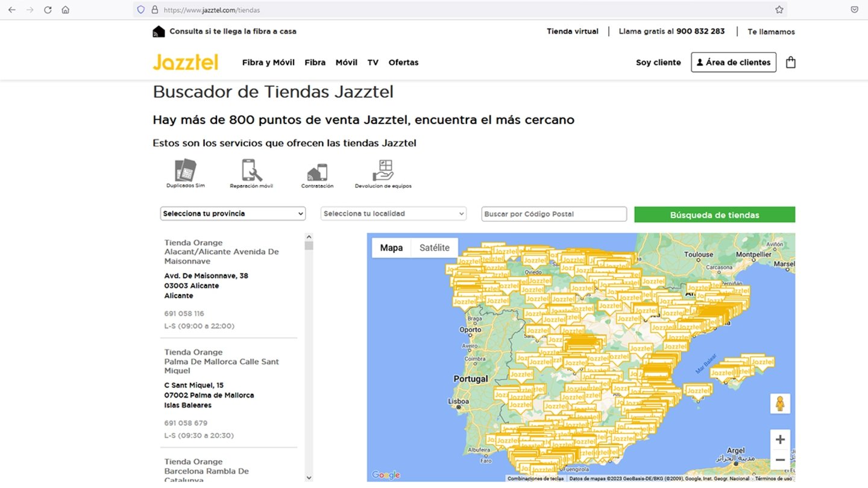Zoom out on the map
Screen dimensions: 868x488
point(780,460)
